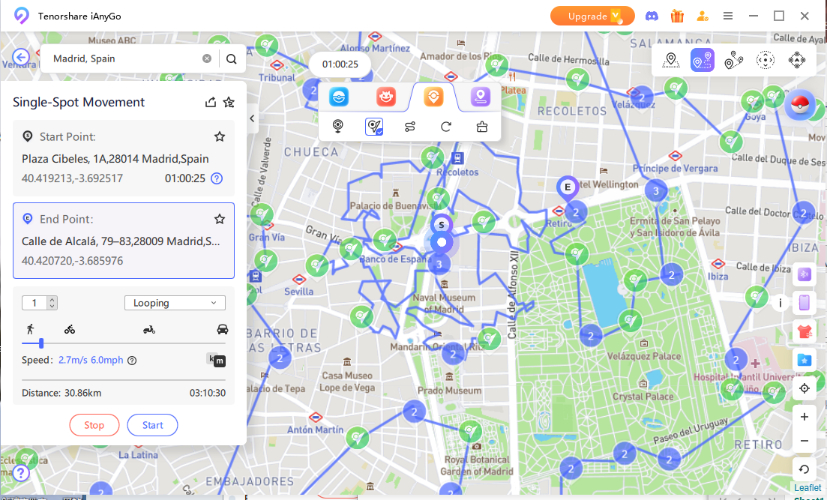The height and width of the screenshot is (500, 827).
Task: Choose scooter speed icon
Action: (149, 330)
